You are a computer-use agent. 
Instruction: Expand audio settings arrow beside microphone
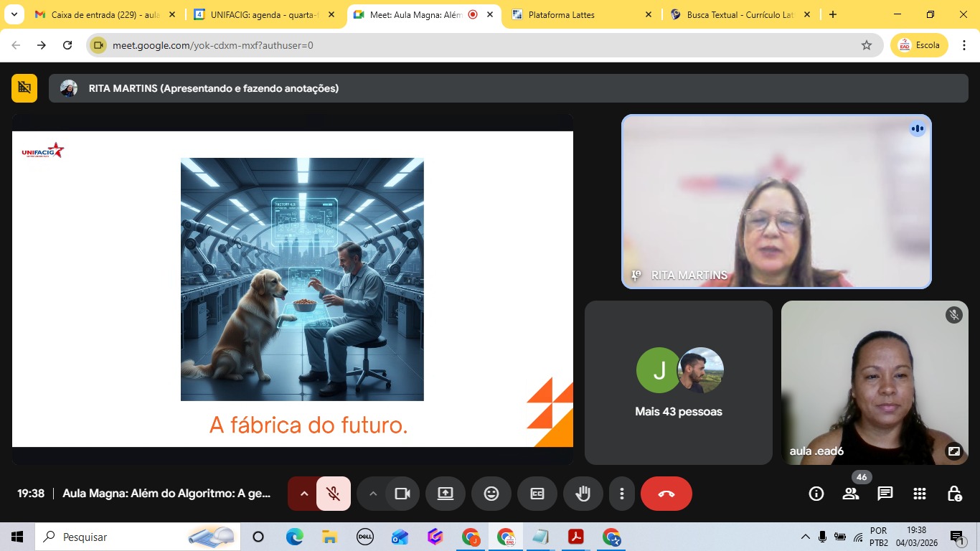point(303,494)
